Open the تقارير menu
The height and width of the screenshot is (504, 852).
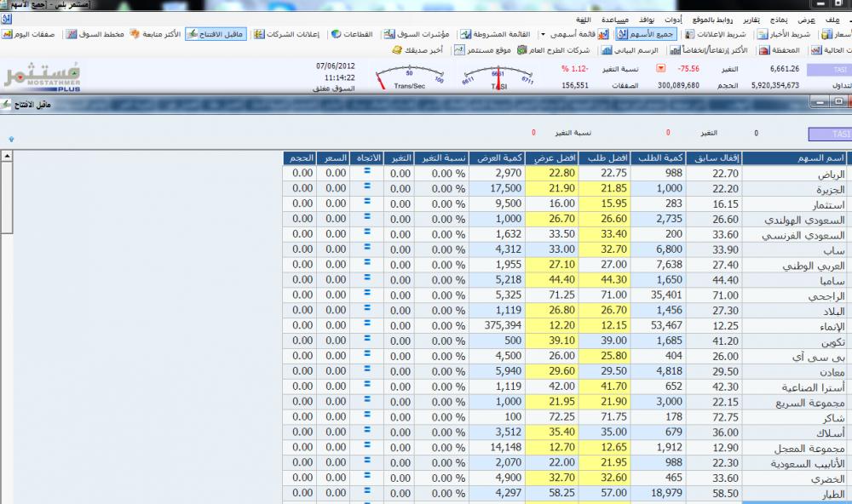point(751,20)
